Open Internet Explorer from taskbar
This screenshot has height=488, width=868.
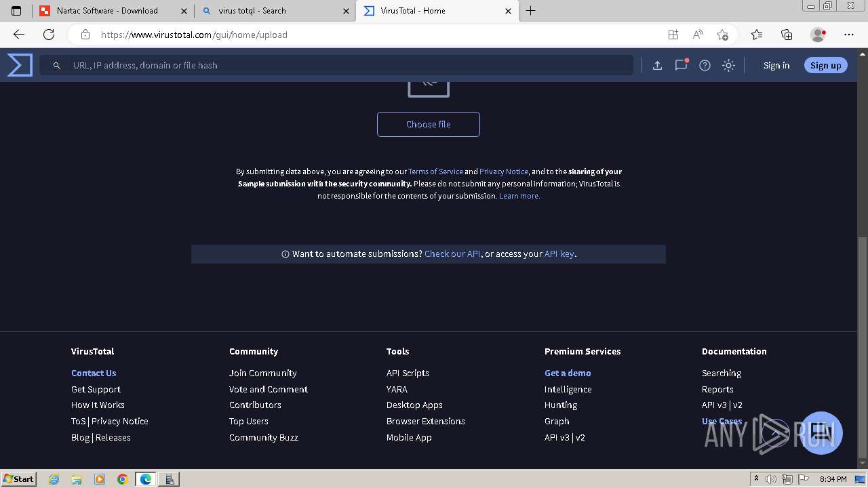coord(54,479)
